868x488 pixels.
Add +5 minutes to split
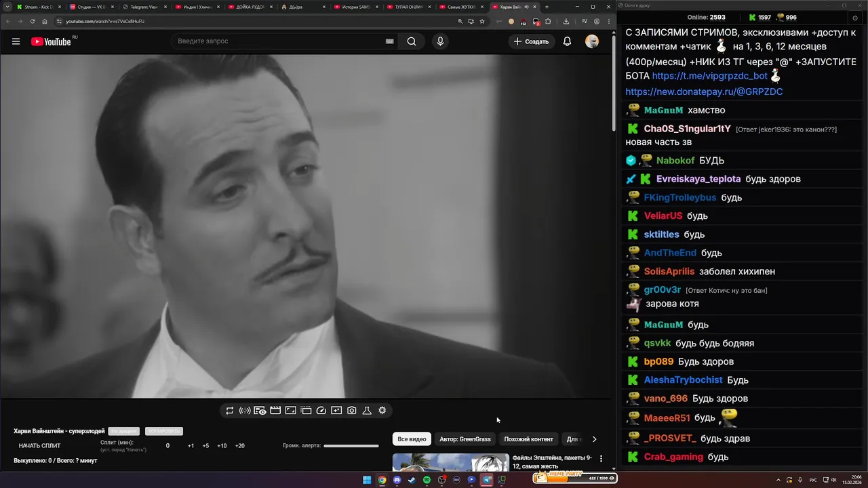pos(205,446)
